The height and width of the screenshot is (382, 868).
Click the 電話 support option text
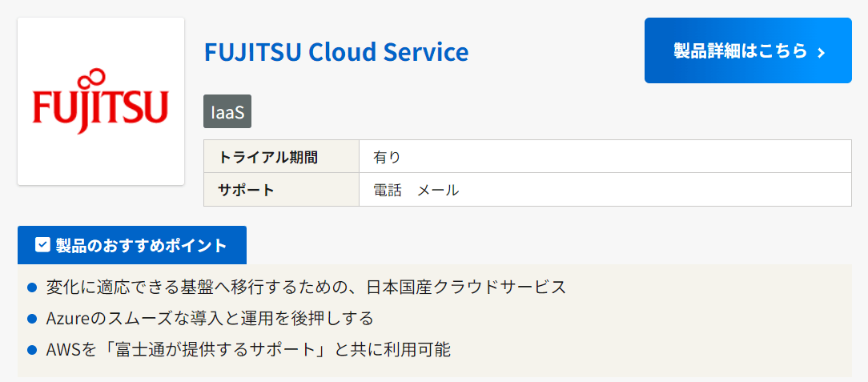pos(388,190)
